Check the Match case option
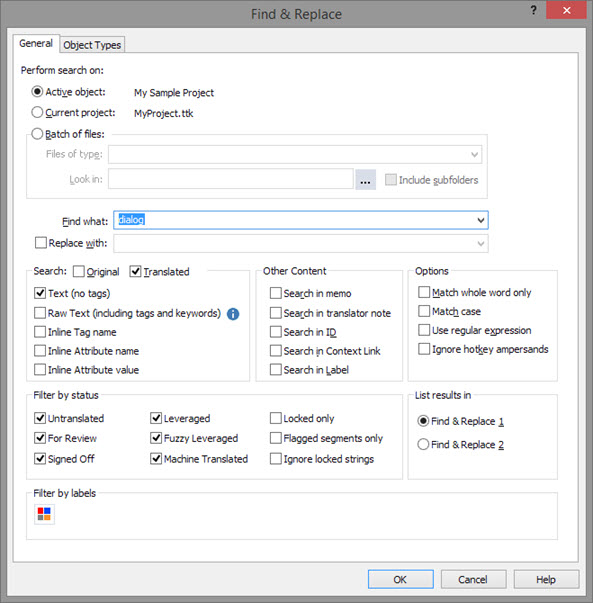Image resolution: width=593 pixels, height=603 pixels. point(424,311)
